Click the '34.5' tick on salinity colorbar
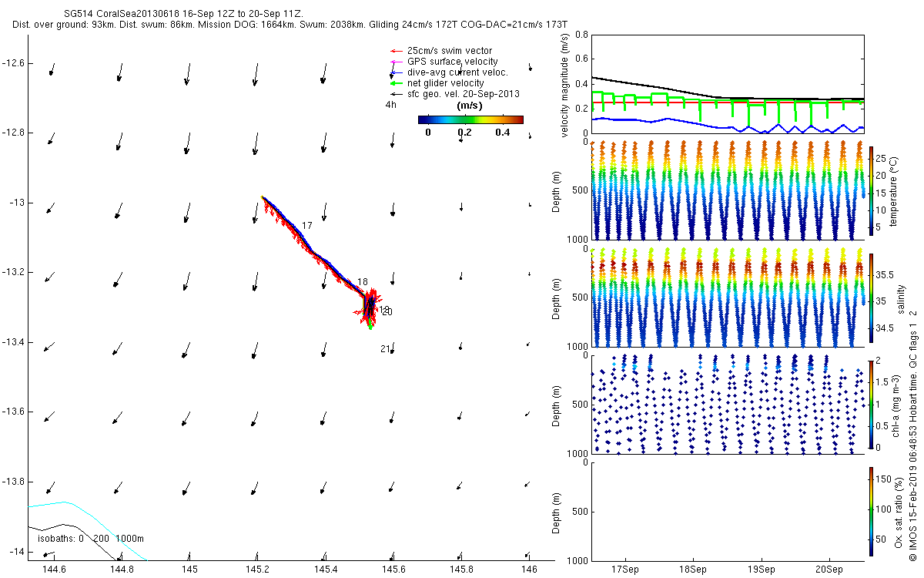The image size is (924, 578). pos(885,328)
